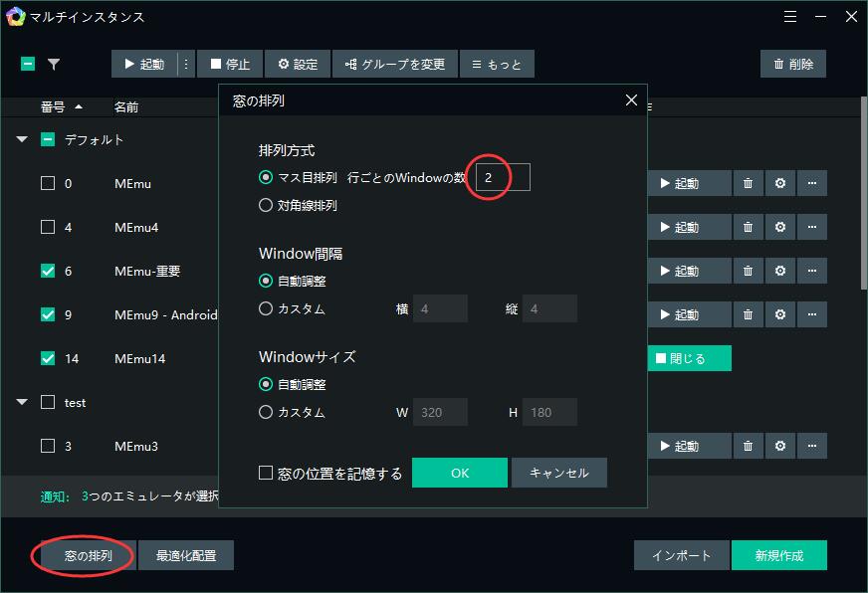
Task: Delete MEmu4 using its trash icon
Action: [748, 227]
